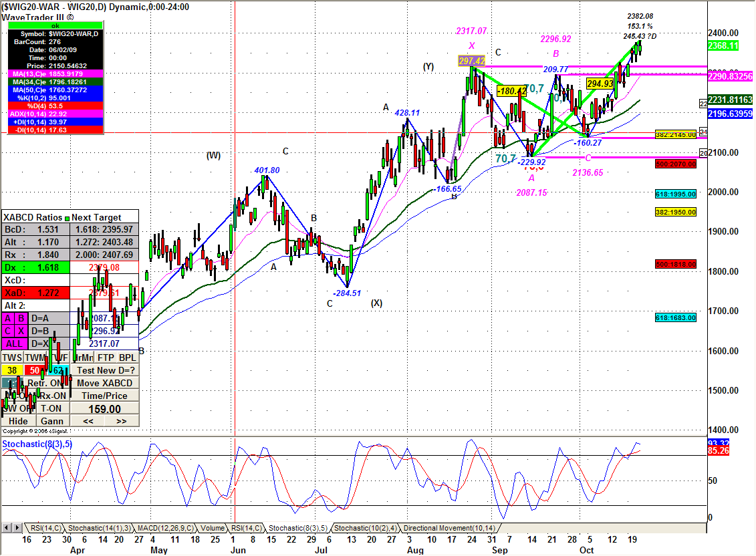Toggle the T-ON setting
The height and width of the screenshot is (556, 756).
tap(51, 408)
